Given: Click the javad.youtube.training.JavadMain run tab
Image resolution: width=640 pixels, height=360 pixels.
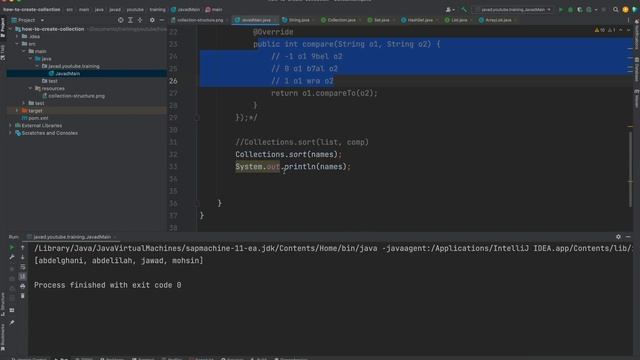Looking at the screenshot, I should [x=72, y=237].
